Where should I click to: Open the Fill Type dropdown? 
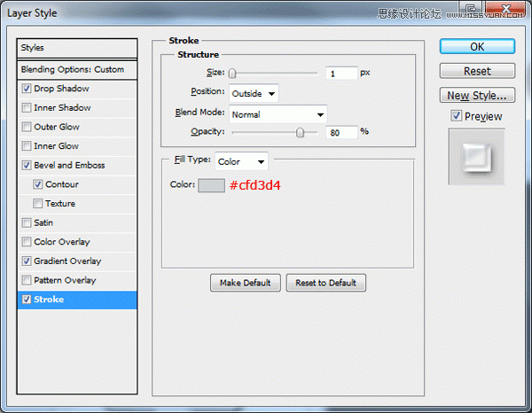pyautogui.click(x=241, y=161)
